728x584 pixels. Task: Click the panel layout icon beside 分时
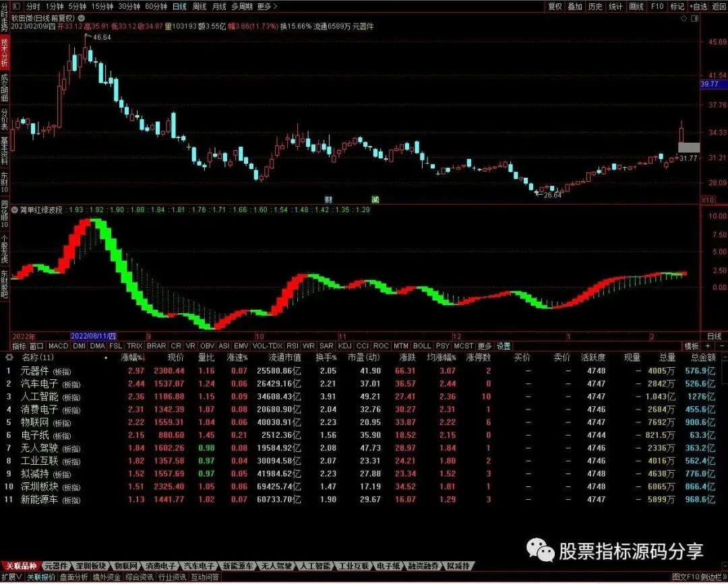point(16,6)
